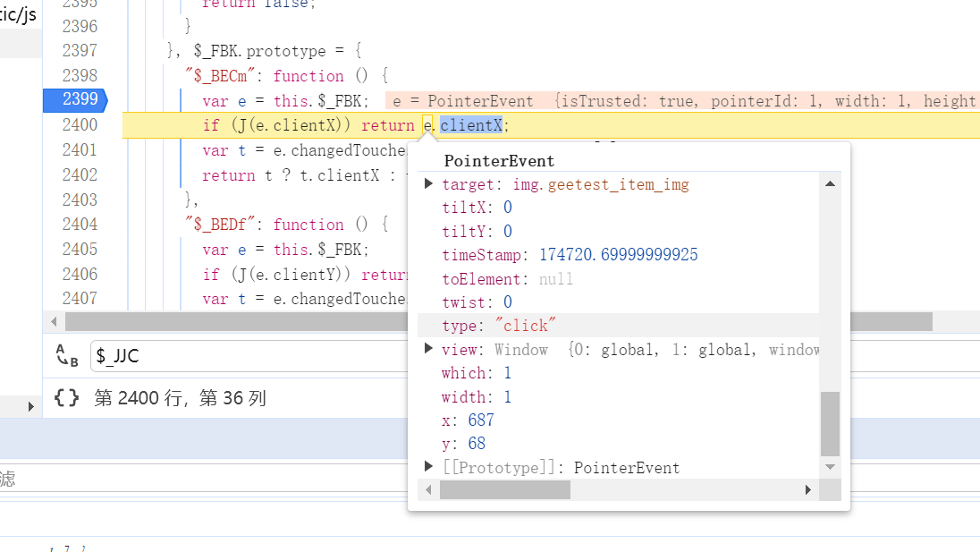
Task: Click the popup's vertical scroll up arrow
Action: (x=831, y=183)
